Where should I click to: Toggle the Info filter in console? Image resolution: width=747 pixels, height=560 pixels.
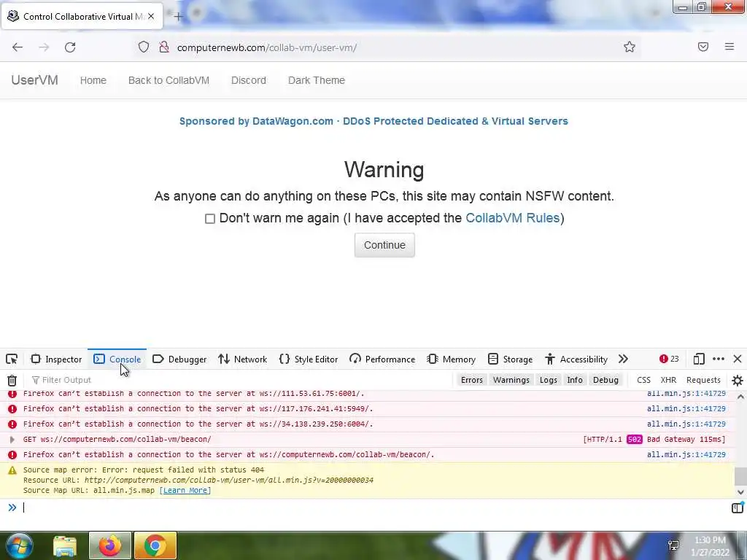(575, 380)
